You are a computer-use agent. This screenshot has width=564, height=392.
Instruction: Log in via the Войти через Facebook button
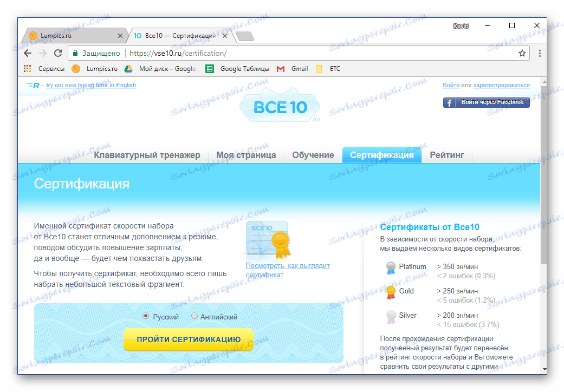coord(487,102)
